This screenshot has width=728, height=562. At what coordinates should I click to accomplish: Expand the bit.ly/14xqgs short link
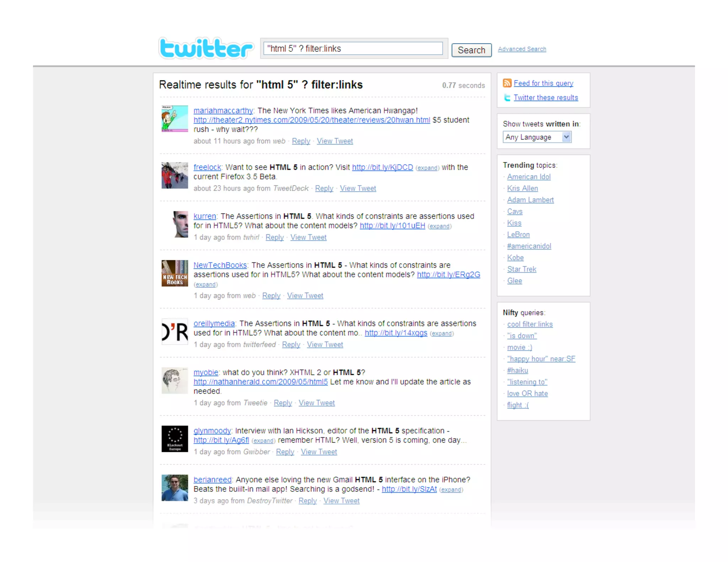441,333
